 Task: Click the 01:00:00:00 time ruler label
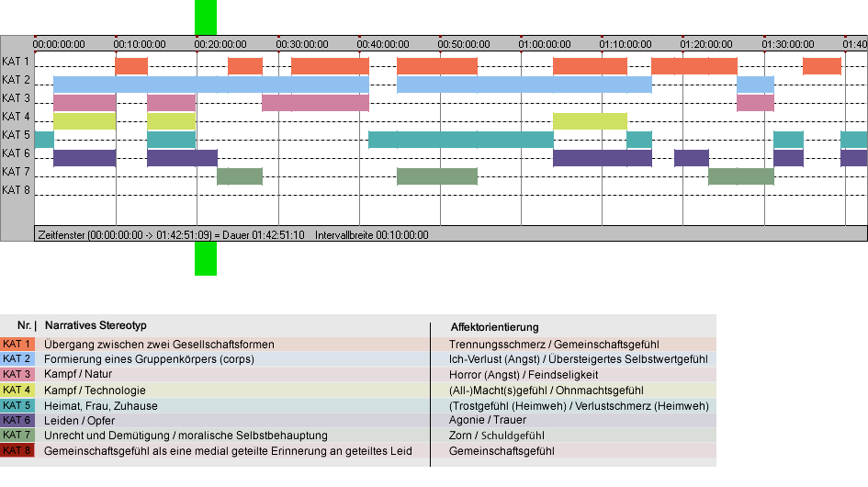544,44
